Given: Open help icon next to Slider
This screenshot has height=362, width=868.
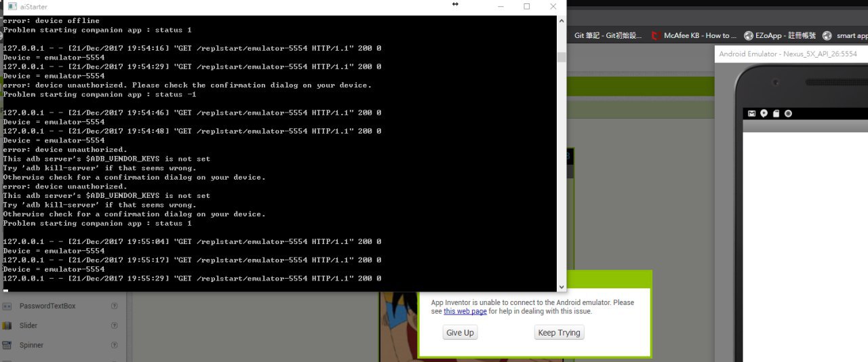Looking at the screenshot, I should [115, 326].
